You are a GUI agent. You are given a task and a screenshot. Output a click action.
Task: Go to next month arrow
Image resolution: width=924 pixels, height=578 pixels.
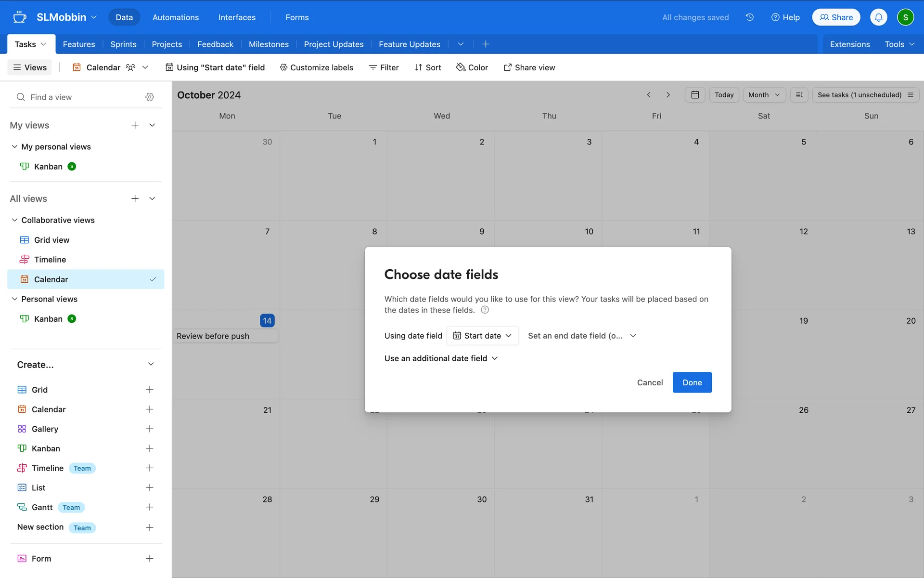tap(668, 95)
